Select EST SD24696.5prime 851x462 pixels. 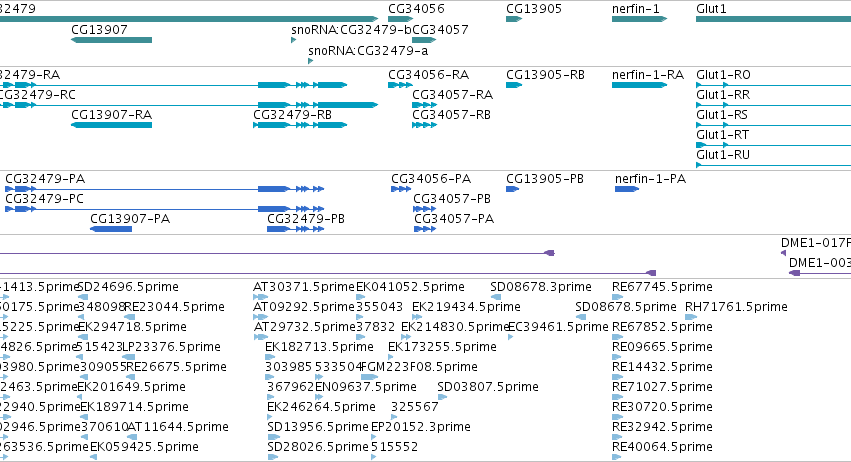(128, 287)
